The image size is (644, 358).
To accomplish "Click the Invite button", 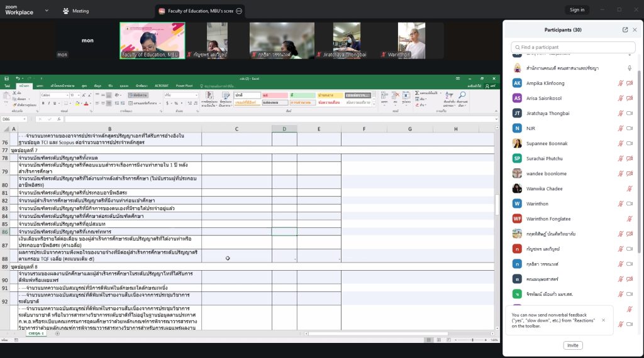I will click(572, 345).
